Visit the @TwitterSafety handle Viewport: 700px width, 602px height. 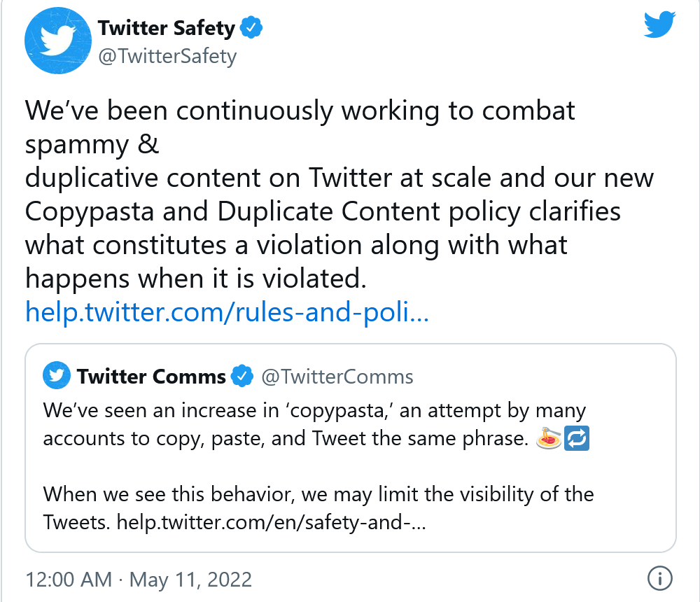click(x=167, y=56)
